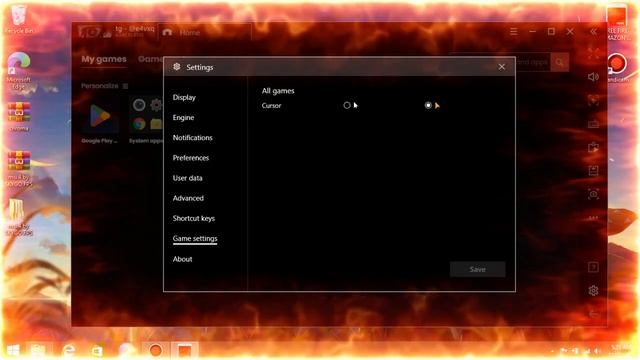The image size is (640, 360).
Task: Open Internet Explorer from the taskbar
Action: tap(69, 350)
